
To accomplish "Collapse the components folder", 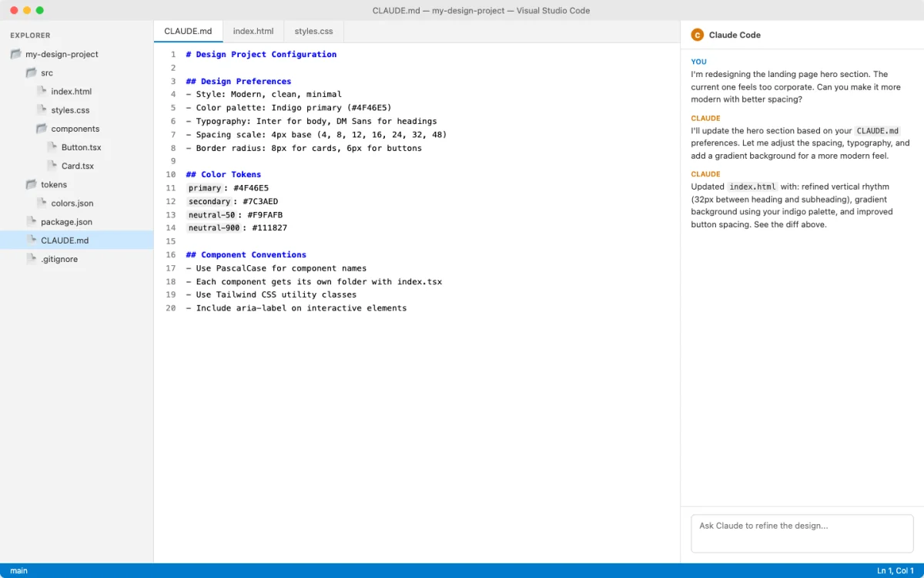I will (x=75, y=129).
